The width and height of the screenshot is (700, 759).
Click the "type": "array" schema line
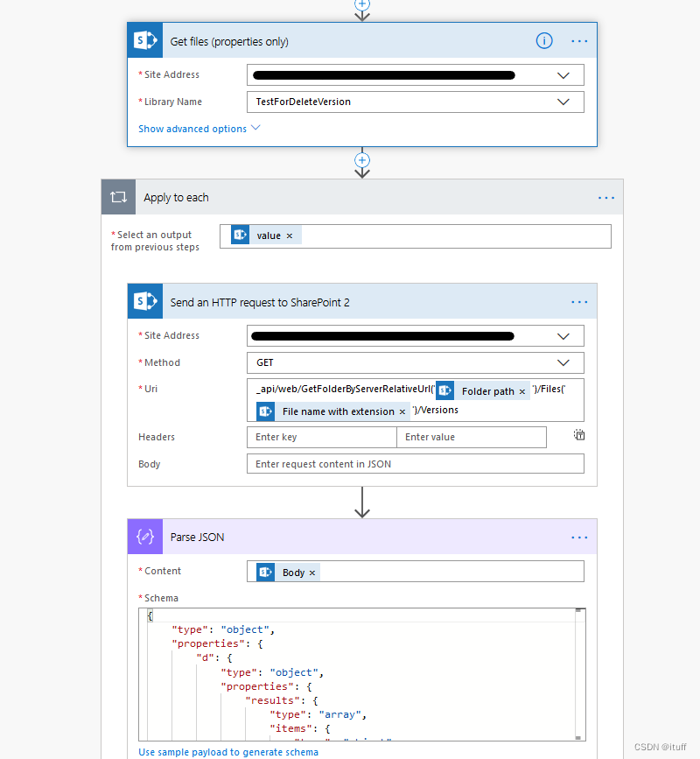point(318,714)
